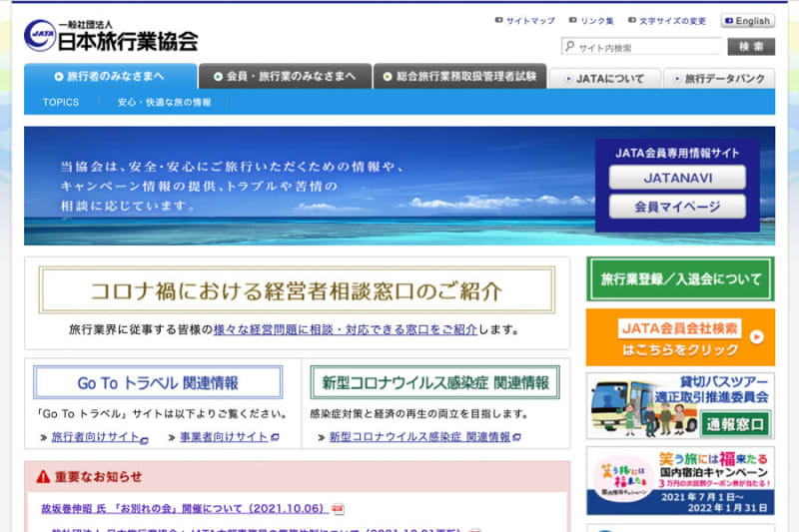The image size is (799, 532).
Task: Switch to the English site
Action: pos(747,21)
